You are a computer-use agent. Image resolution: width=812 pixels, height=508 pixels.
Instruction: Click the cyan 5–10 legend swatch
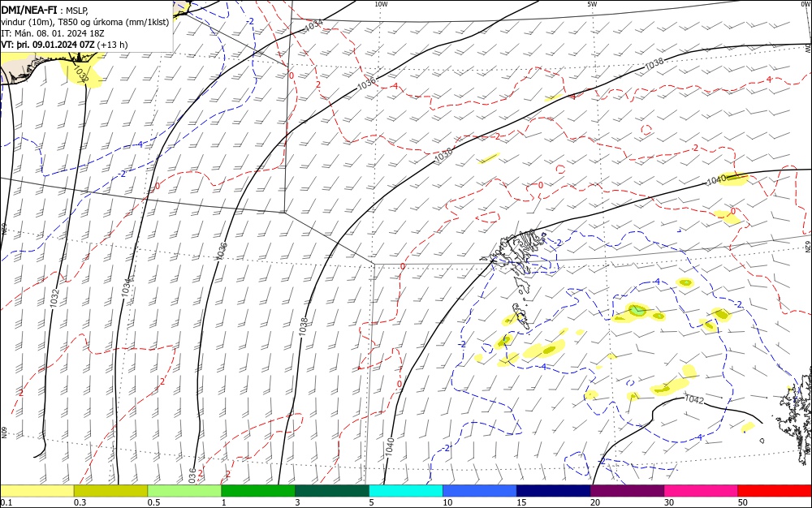click(406, 491)
